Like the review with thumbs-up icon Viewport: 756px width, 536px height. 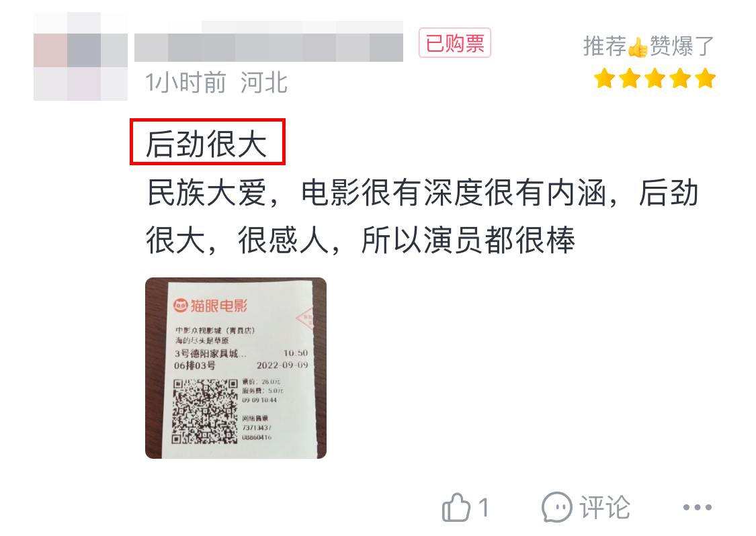456,507
